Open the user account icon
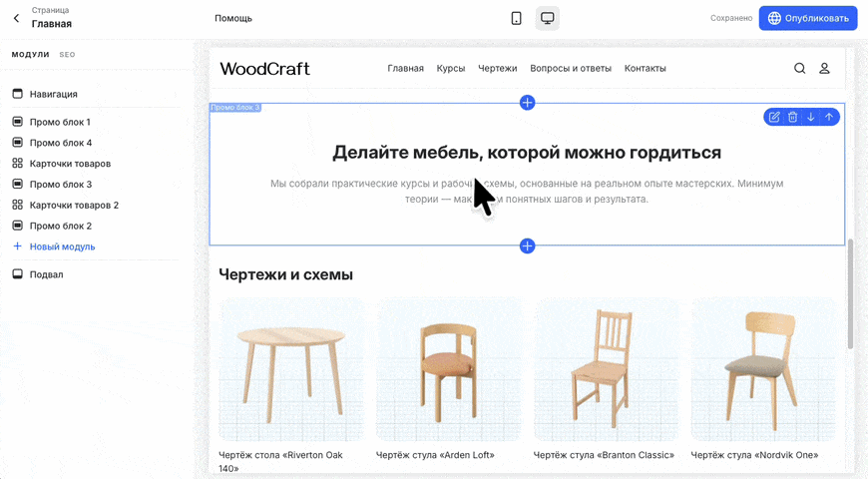Screen dimensions: 868x479 pyautogui.click(x=824, y=68)
